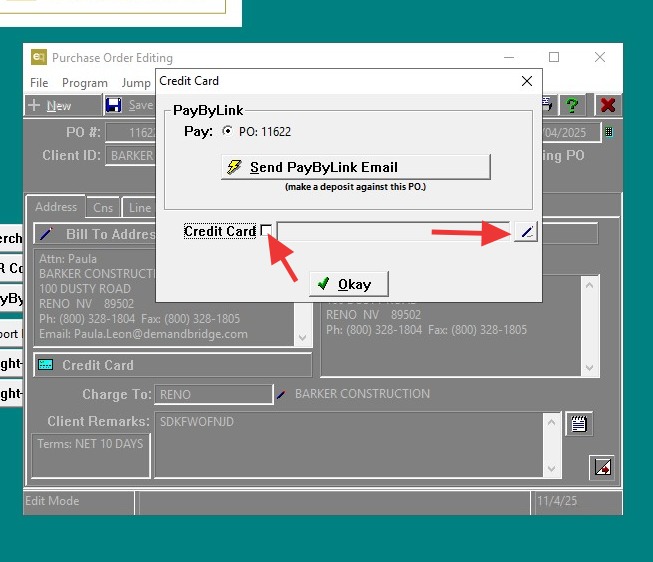The height and width of the screenshot is (562, 653).
Task: Maximize the Purchase Order Editing window
Action: pyautogui.click(x=554, y=57)
